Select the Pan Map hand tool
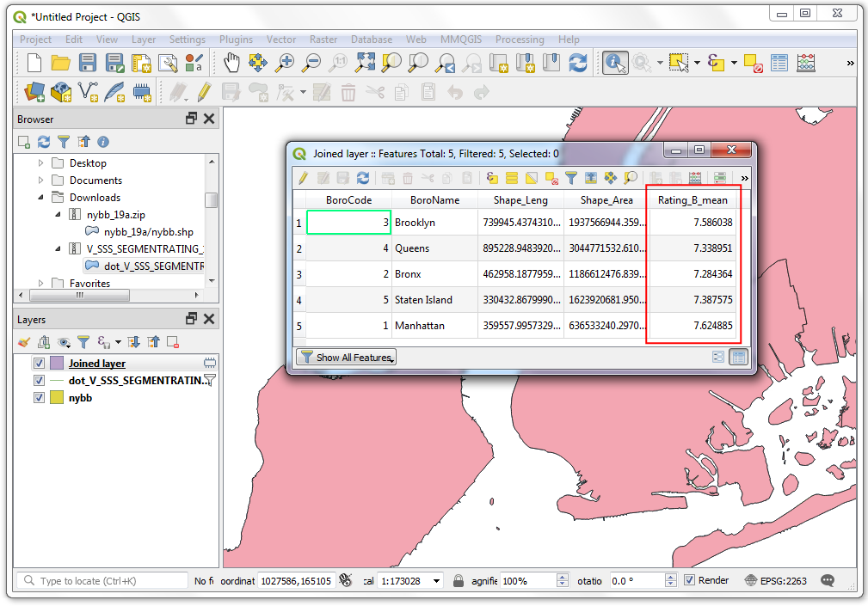The width and height of the screenshot is (868, 606). point(231,63)
